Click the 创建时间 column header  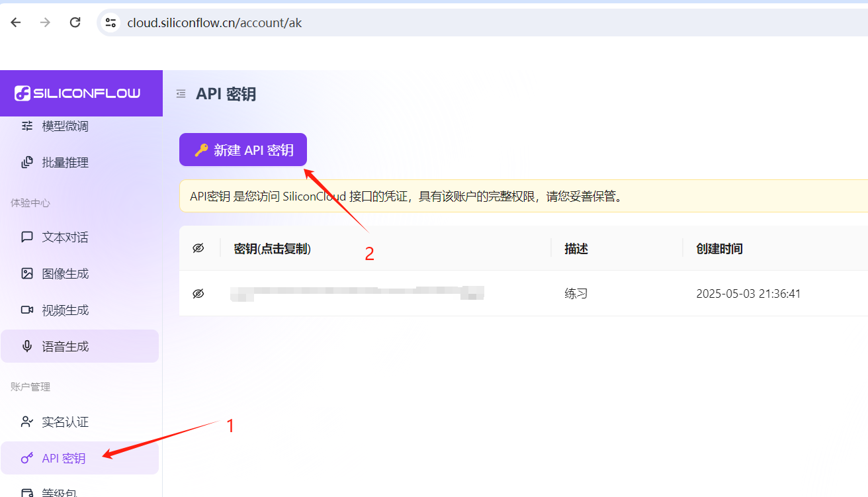(719, 249)
